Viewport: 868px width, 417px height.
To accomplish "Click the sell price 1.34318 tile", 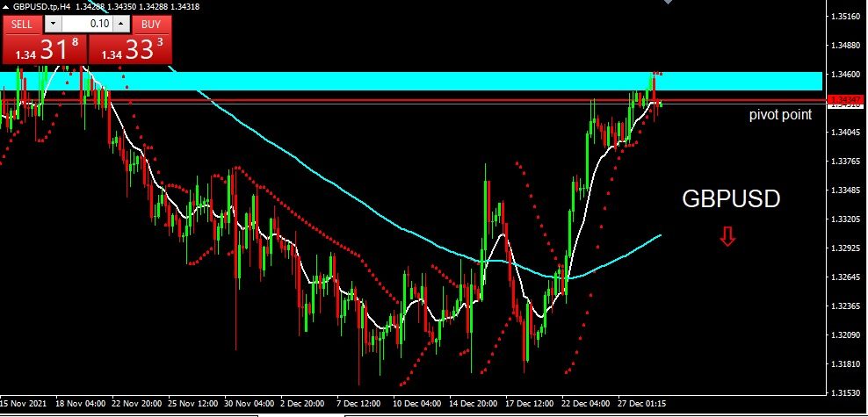I will 45,49.
